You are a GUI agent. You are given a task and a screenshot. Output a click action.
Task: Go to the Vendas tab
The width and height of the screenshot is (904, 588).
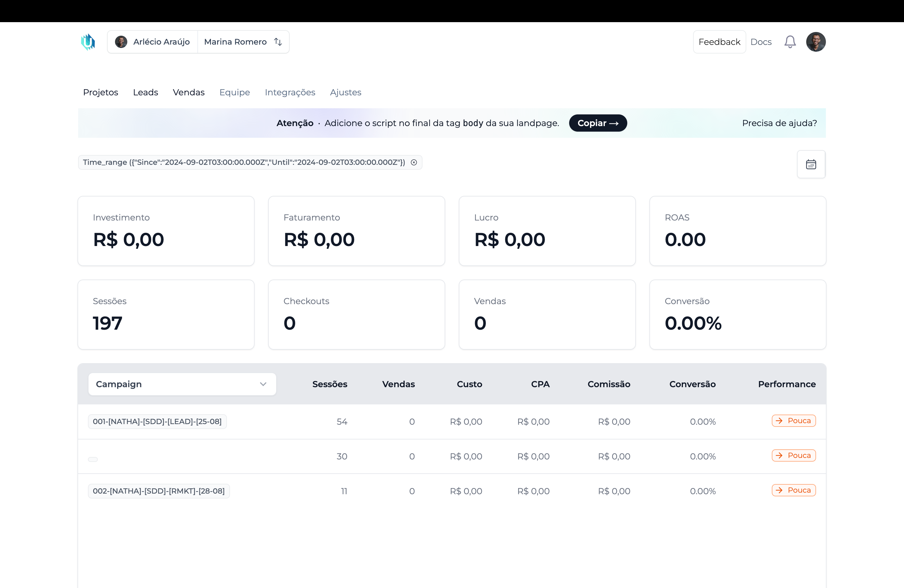coord(188,92)
